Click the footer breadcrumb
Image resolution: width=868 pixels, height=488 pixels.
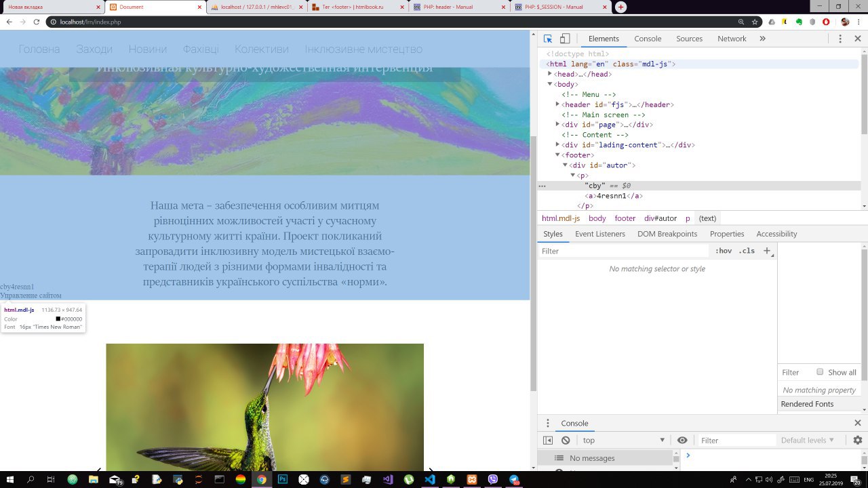point(625,218)
